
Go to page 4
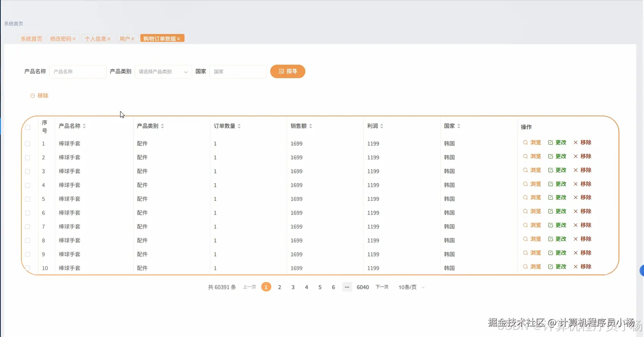point(307,287)
